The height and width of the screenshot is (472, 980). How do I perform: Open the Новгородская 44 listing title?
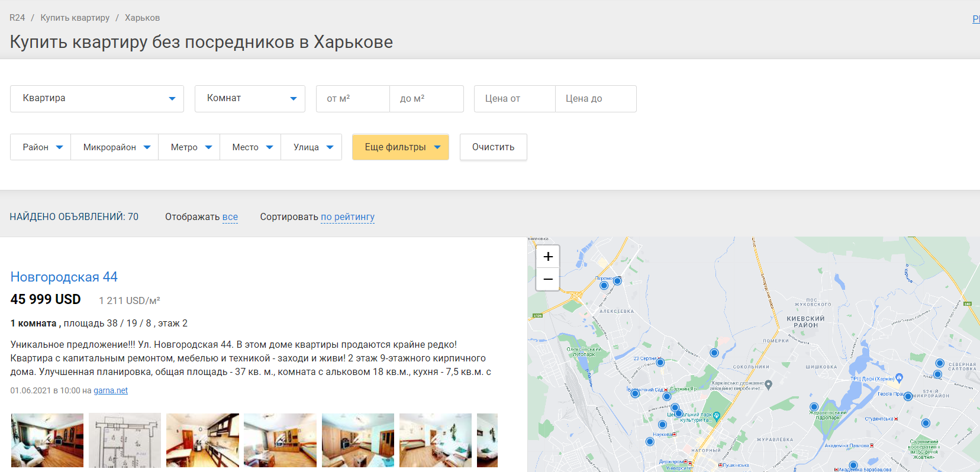[x=64, y=277]
